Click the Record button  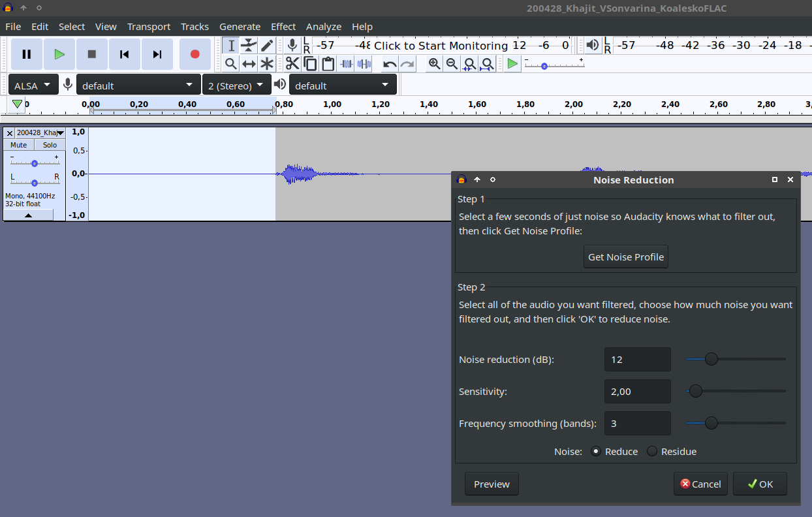pyautogui.click(x=195, y=54)
